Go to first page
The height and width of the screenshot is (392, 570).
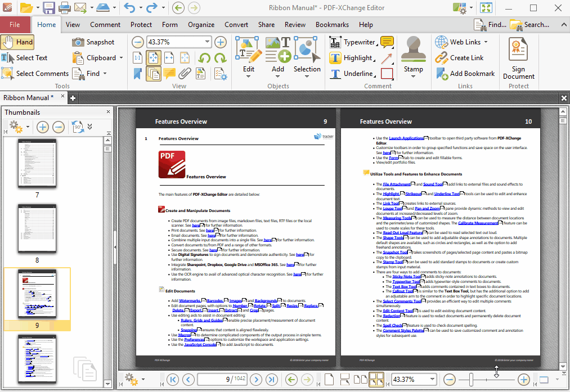click(x=173, y=380)
